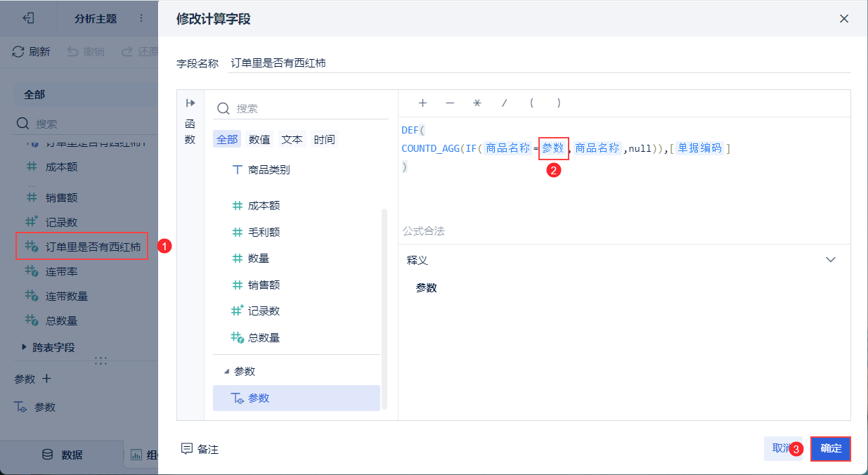
Task: Click the collapse function panel arrow icon
Action: (x=190, y=103)
